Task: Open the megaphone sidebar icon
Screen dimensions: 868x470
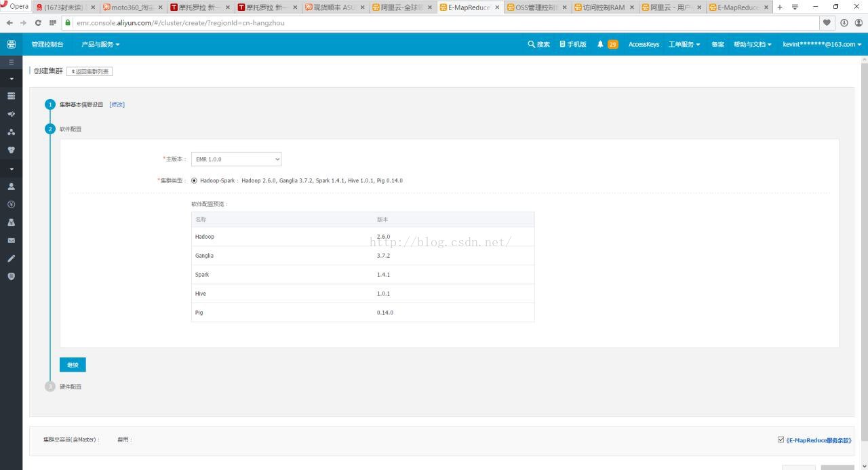Action: 11,114
